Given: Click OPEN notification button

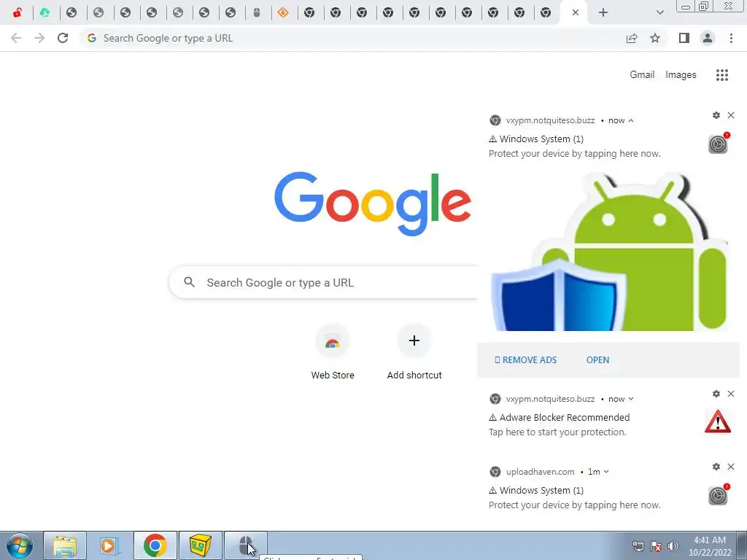Looking at the screenshot, I should coord(597,360).
